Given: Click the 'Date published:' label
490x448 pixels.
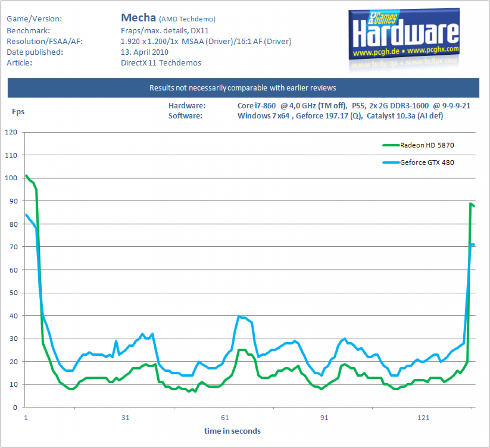Looking at the screenshot, I should click(35, 52).
